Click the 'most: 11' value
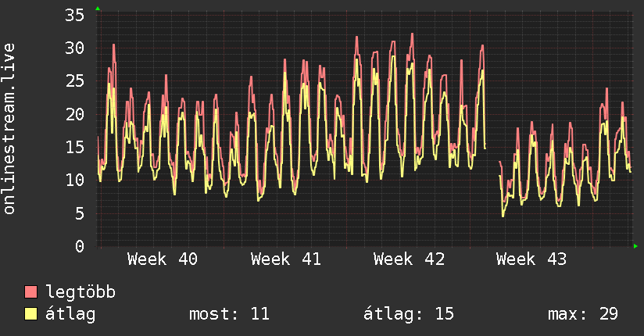644x336 pixels. pos(229,314)
